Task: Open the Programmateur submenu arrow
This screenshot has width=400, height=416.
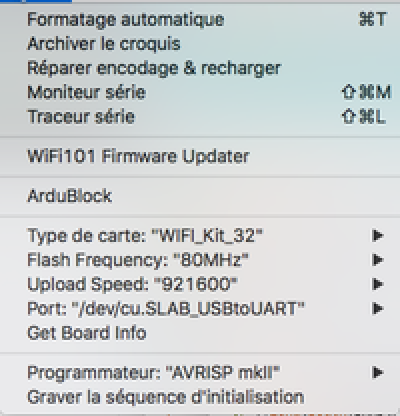Action: [378, 372]
